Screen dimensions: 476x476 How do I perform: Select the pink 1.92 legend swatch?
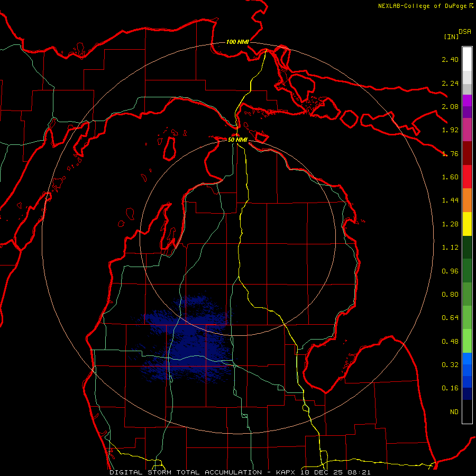click(x=467, y=130)
